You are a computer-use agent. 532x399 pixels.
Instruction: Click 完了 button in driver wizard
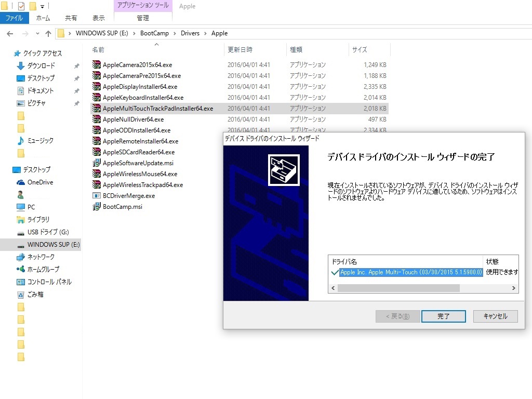point(444,316)
